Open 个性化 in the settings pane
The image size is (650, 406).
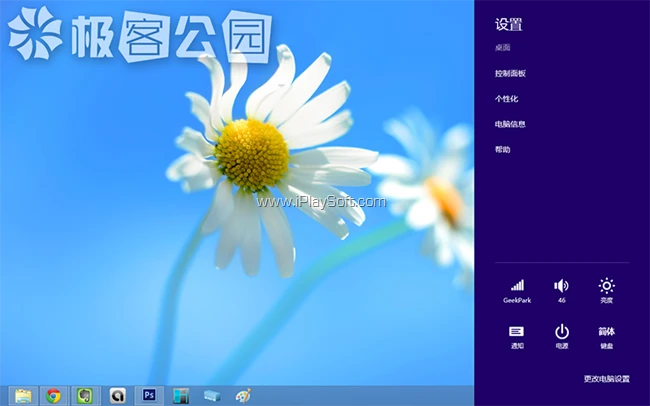click(506, 99)
